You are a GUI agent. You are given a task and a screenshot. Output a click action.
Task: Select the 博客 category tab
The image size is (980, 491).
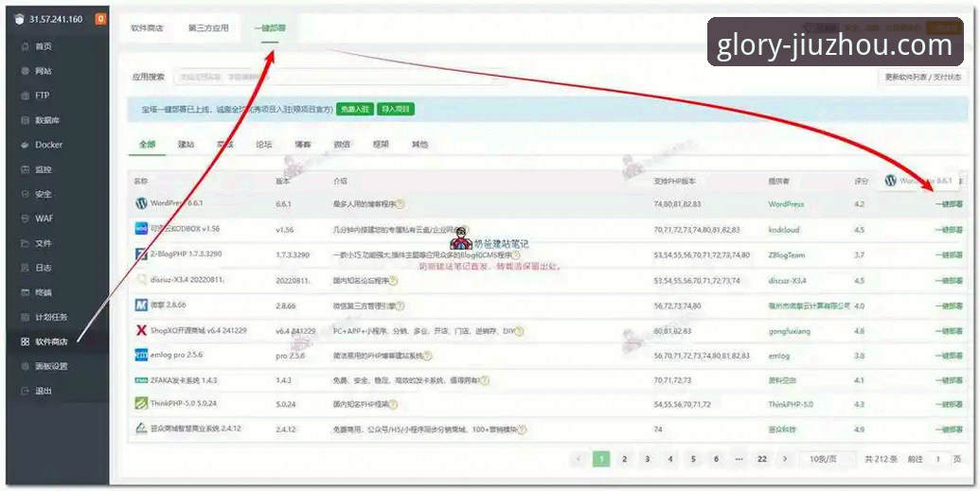pos(303,145)
